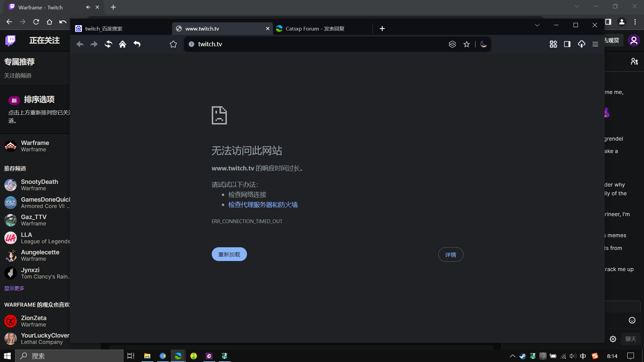Open the Catsxp hamburger menu
Image resolution: width=644 pixels, height=362 pixels.
(595, 44)
